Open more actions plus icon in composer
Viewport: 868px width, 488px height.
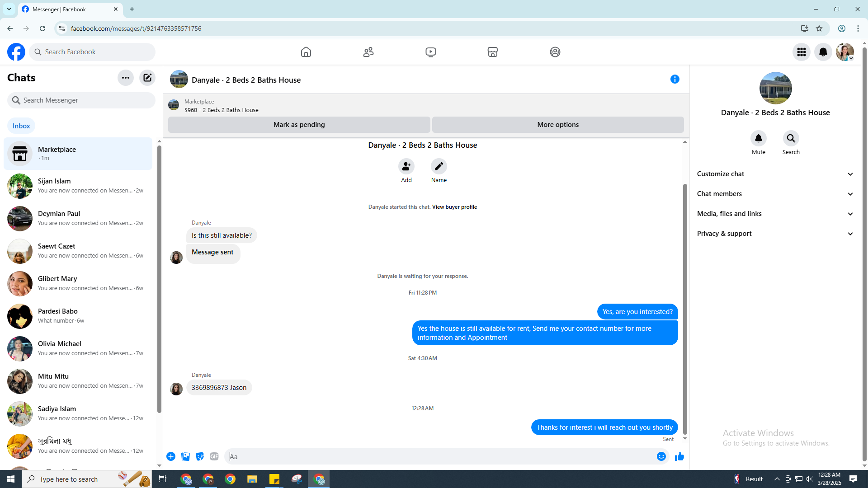(x=171, y=456)
